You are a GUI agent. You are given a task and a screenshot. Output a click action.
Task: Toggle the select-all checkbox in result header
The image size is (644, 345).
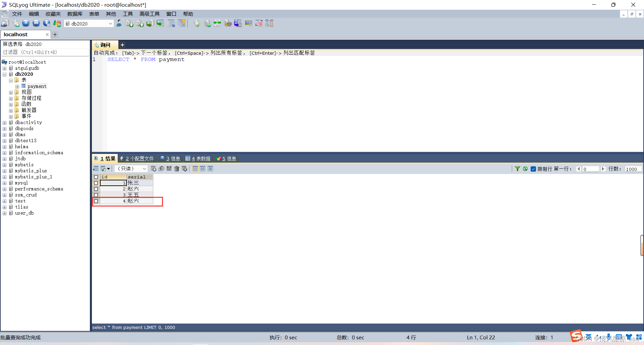click(96, 177)
